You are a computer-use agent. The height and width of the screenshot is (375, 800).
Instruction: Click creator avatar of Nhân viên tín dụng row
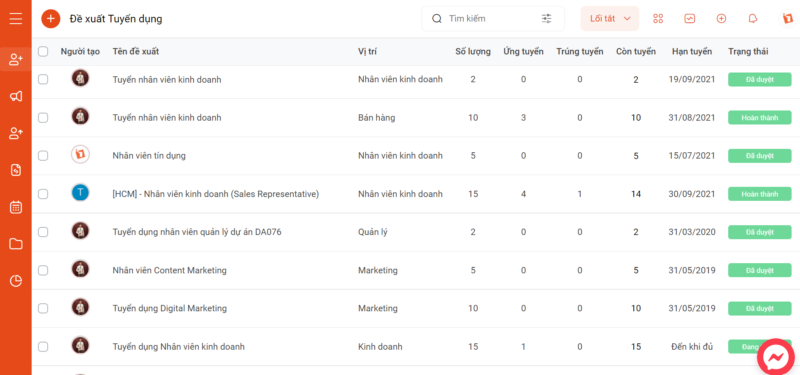pos(80,155)
